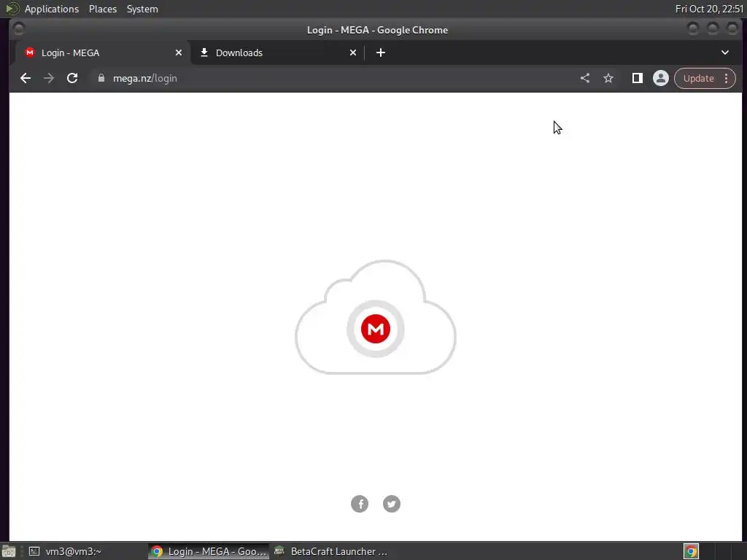Expand the tab search dropdown arrow

pyautogui.click(x=724, y=52)
